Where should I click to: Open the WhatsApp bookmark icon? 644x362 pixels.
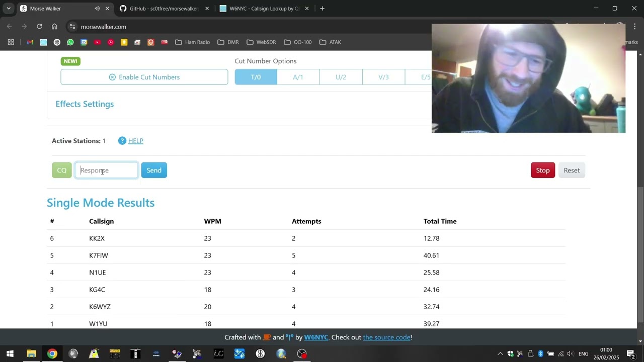[x=70, y=42]
